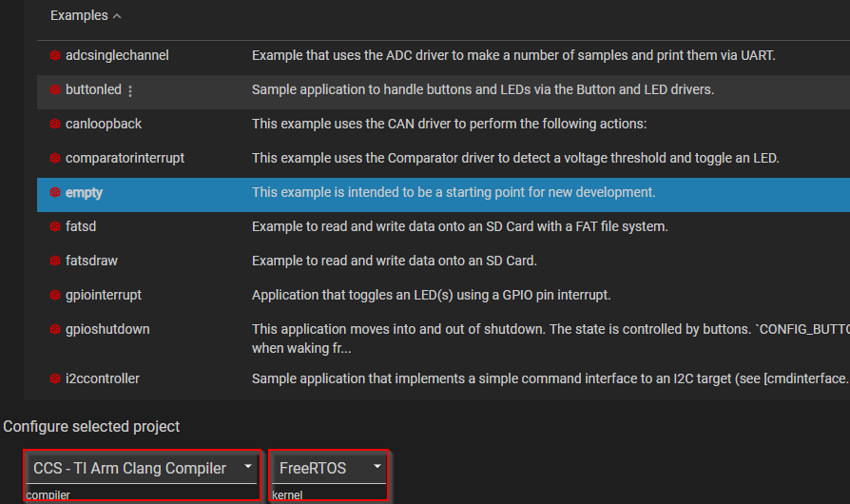Click the icon beside comparatorinterrupt example

click(55, 158)
